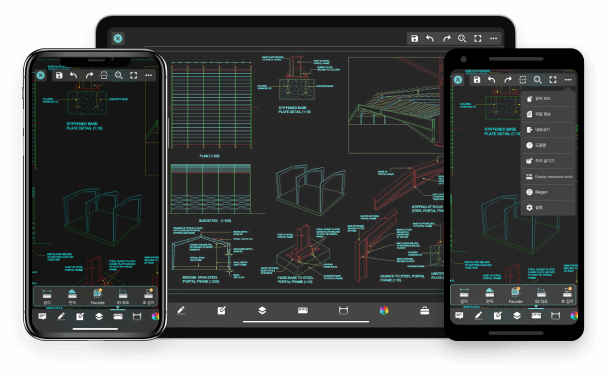
Task: Open zoom search tool on the tablet
Action: coord(462,38)
